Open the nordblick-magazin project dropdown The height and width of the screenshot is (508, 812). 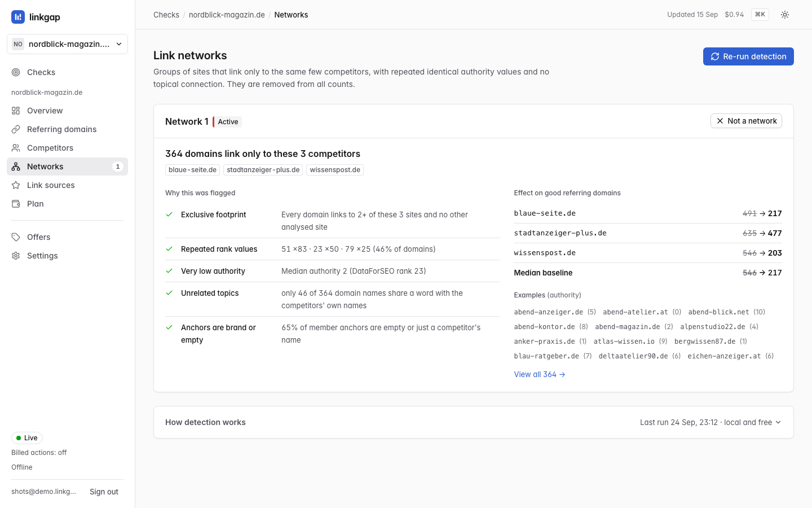[67, 44]
